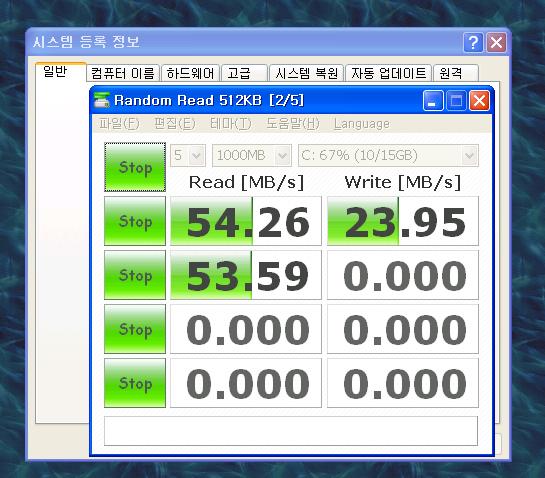
Task: Switch to the 시스템 복원 tab
Action: (307, 73)
